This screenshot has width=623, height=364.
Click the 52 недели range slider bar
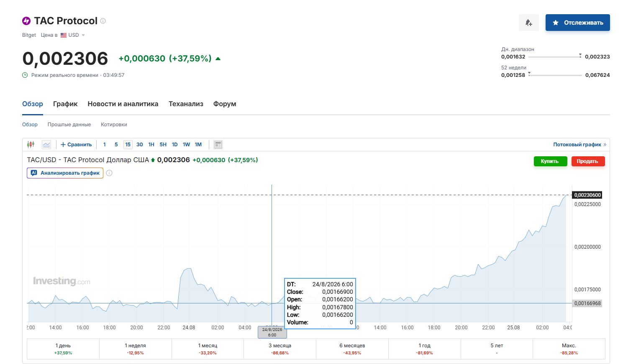[555, 75]
